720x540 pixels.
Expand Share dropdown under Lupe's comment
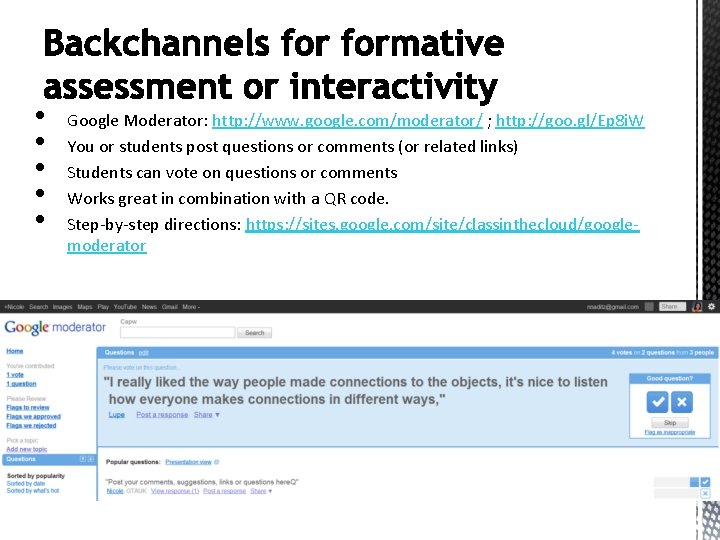[x=207, y=415]
